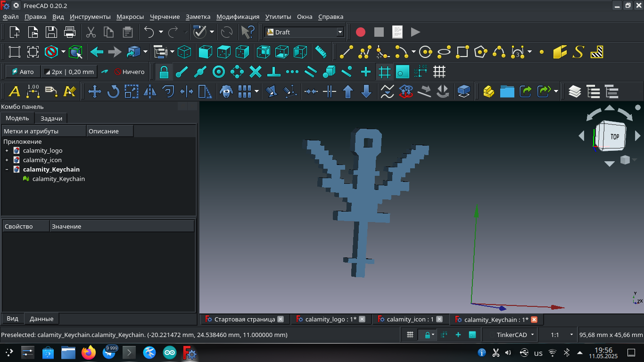
Task: Save the document with floppy disk icon
Action: pyautogui.click(x=51, y=32)
